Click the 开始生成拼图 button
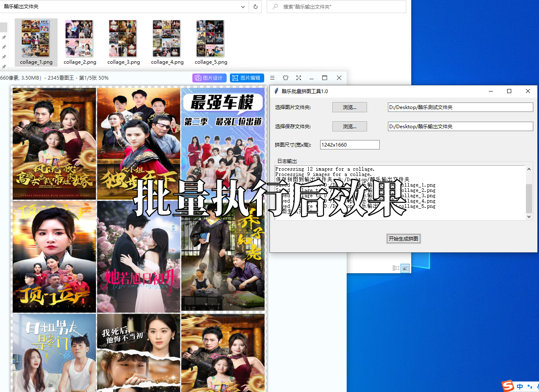Image resolution: width=539 pixels, height=392 pixels. tap(403, 238)
